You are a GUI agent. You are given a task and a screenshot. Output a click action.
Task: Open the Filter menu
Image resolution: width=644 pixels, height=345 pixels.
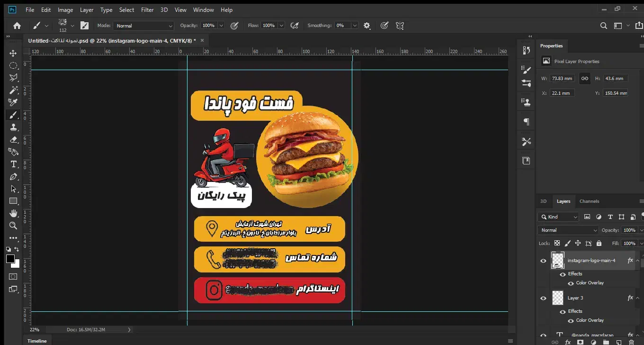click(x=147, y=10)
